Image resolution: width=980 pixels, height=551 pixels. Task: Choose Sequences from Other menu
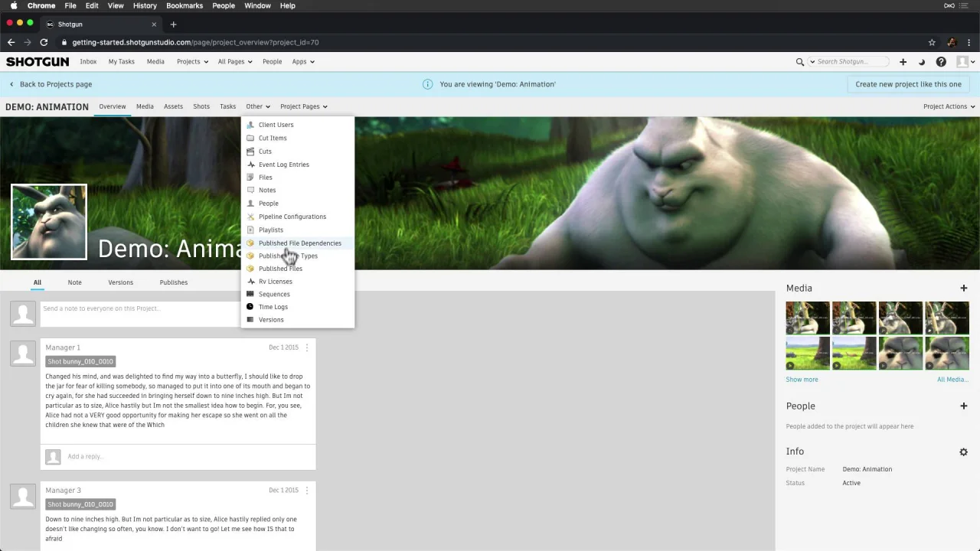click(x=297, y=295)
